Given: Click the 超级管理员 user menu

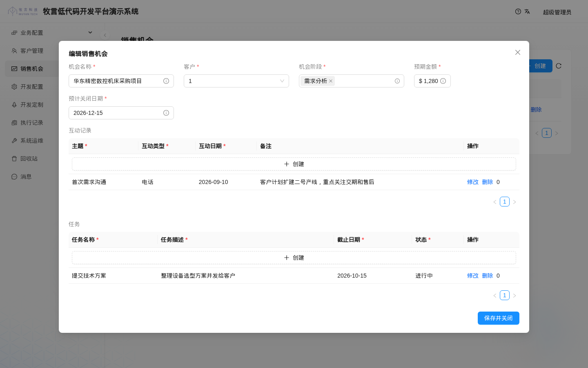Looking at the screenshot, I should (557, 12).
